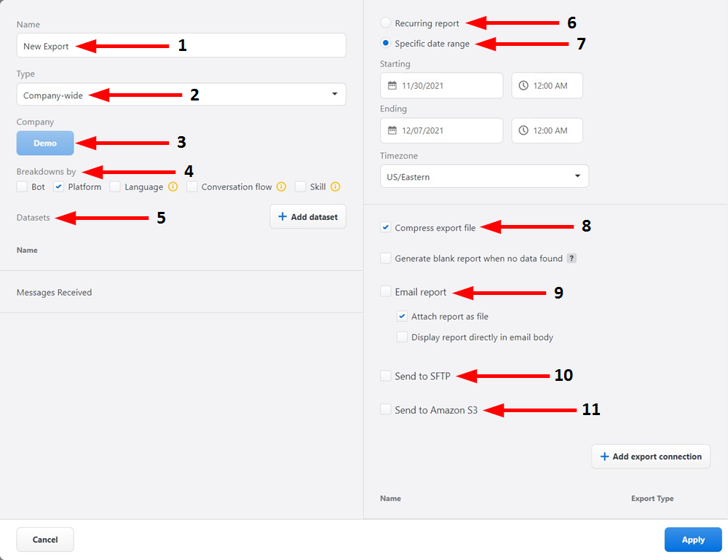This screenshot has height=560, width=728.
Task: Check the Send to Amazon S3 checkbox
Action: 385,410
